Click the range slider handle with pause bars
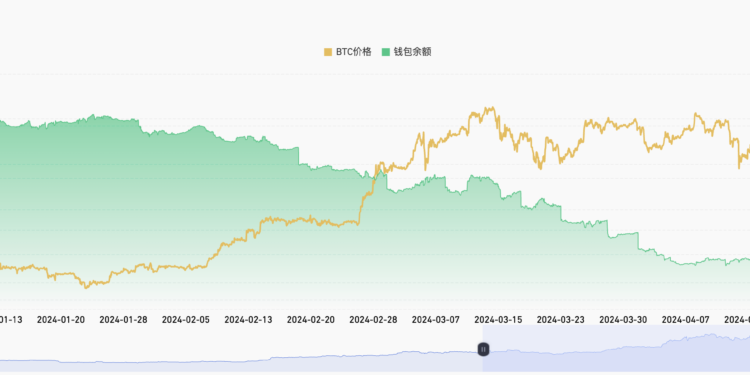 click(x=484, y=349)
